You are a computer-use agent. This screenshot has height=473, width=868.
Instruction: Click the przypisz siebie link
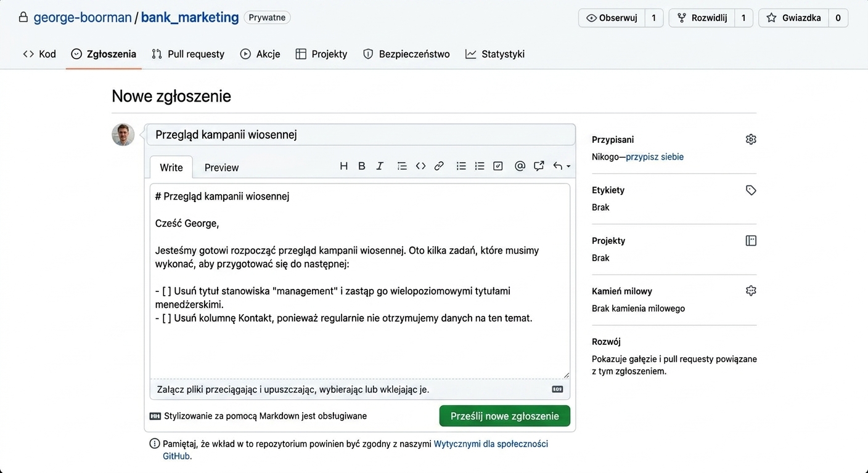click(x=655, y=157)
